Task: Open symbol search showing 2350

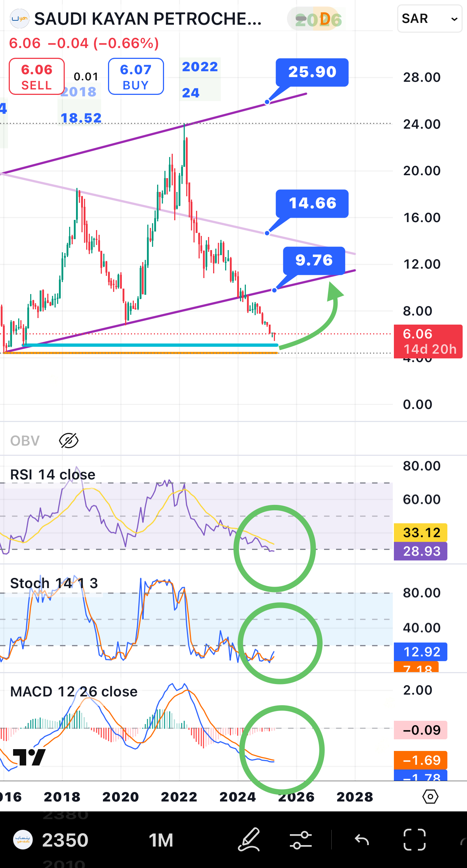Action: pos(65,840)
